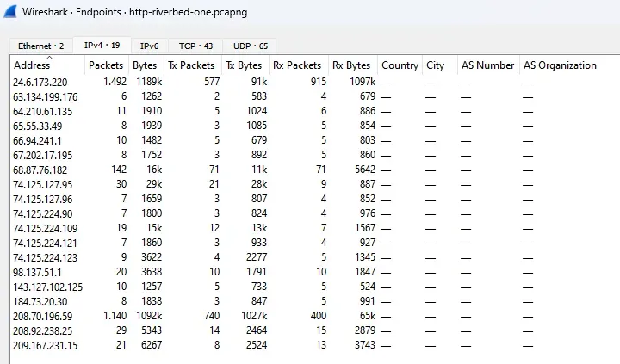The image size is (620, 364).
Task: Sort by the Tx Packets column header
Action: click(x=191, y=65)
